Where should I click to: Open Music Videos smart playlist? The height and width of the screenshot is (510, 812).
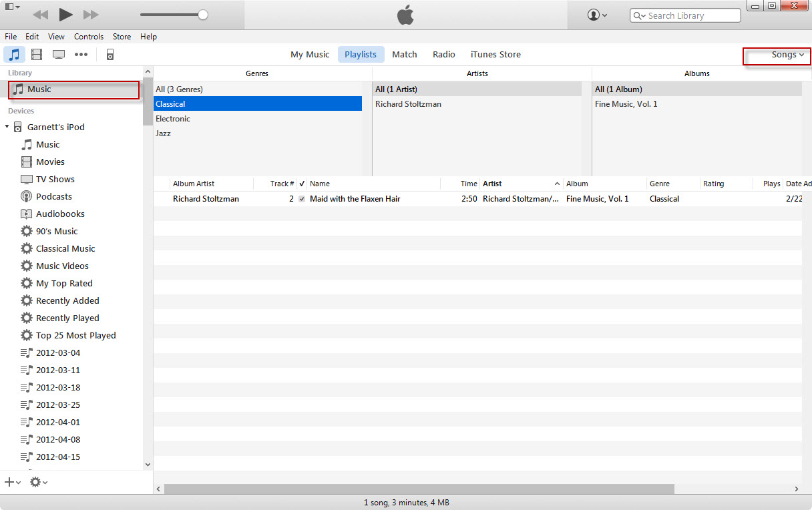coord(62,266)
